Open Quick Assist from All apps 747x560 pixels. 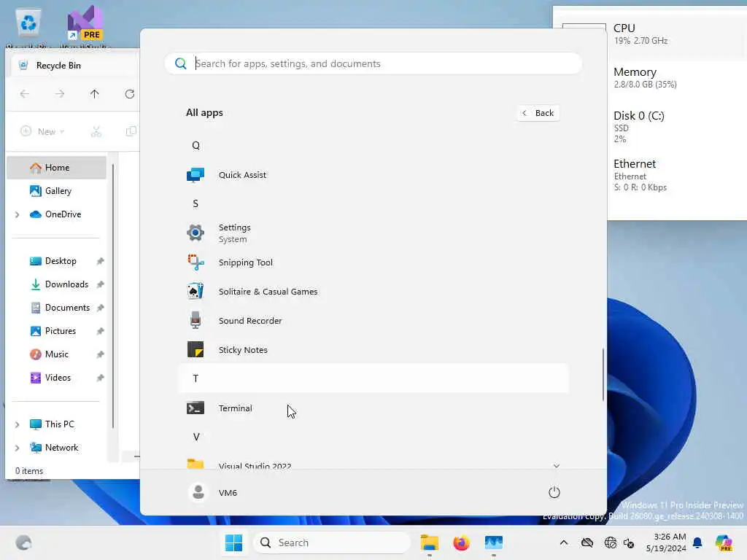click(373, 175)
